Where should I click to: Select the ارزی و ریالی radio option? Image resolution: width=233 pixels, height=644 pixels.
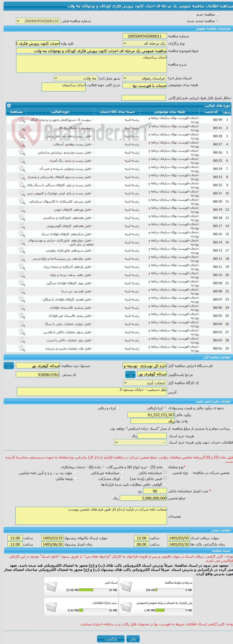118,407
